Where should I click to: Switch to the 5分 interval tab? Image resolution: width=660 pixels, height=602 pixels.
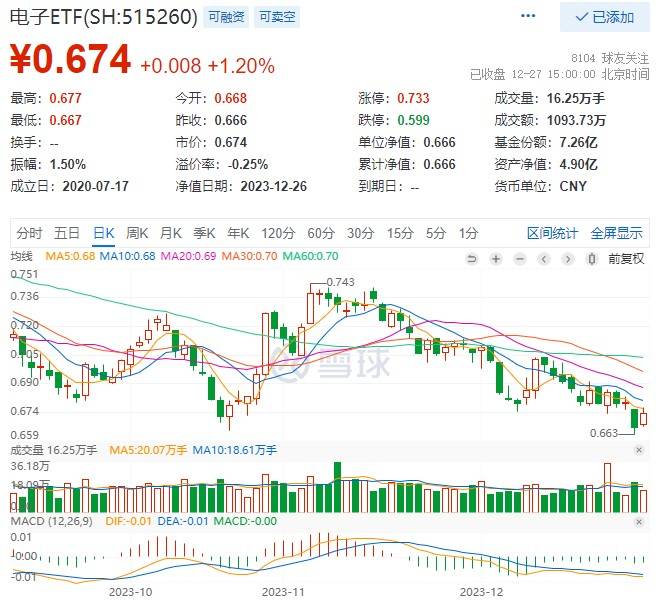(x=436, y=233)
